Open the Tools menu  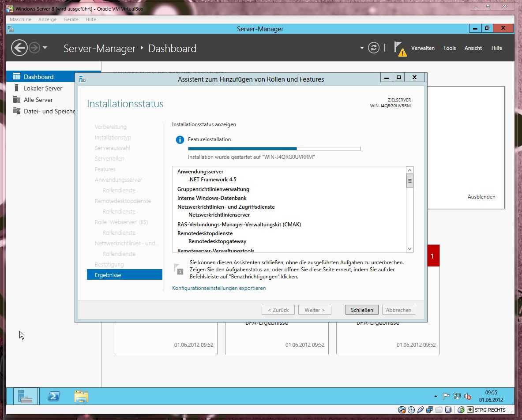click(x=449, y=48)
